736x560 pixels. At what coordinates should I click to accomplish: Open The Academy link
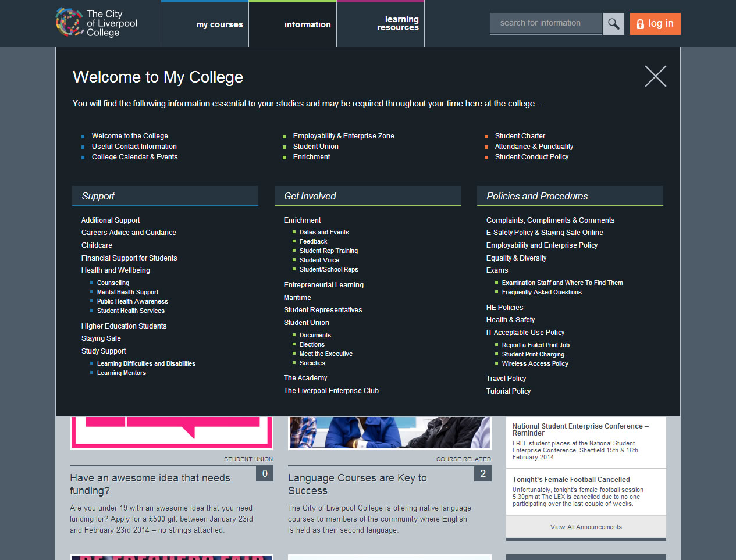pyautogui.click(x=305, y=378)
